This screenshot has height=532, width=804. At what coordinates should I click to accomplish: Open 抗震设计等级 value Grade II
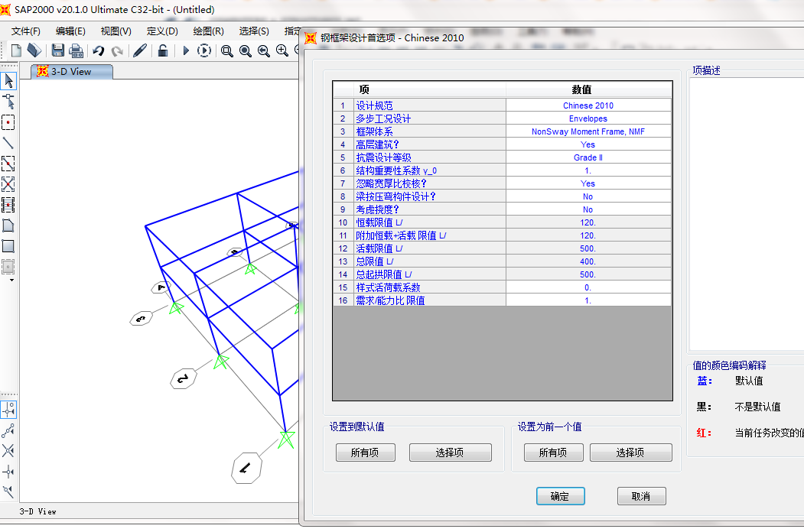pyautogui.click(x=588, y=157)
